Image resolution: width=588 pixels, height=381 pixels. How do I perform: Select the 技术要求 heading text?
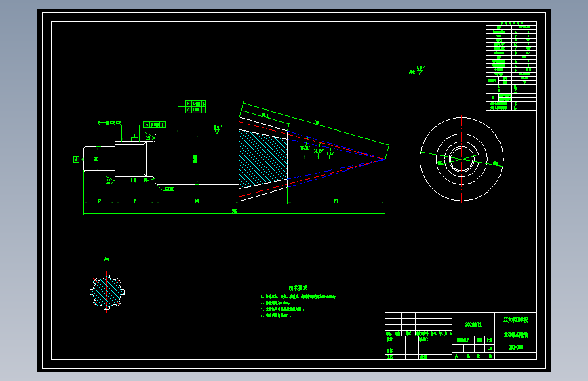(298, 287)
